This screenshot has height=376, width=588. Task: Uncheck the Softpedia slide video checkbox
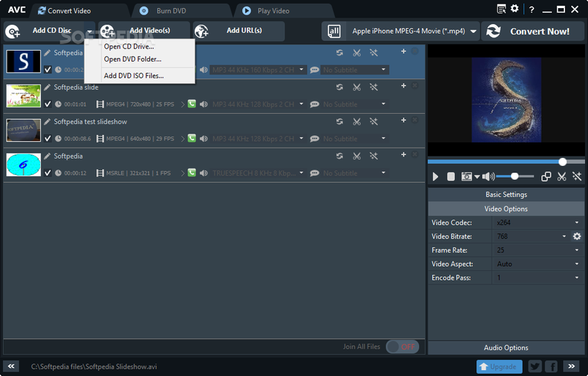[x=48, y=104]
